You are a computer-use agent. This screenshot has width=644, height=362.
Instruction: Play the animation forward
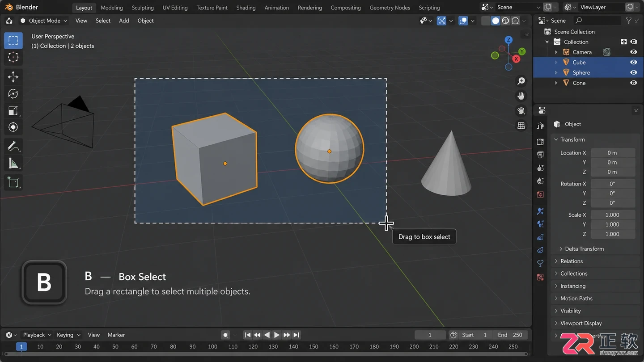tap(277, 335)
